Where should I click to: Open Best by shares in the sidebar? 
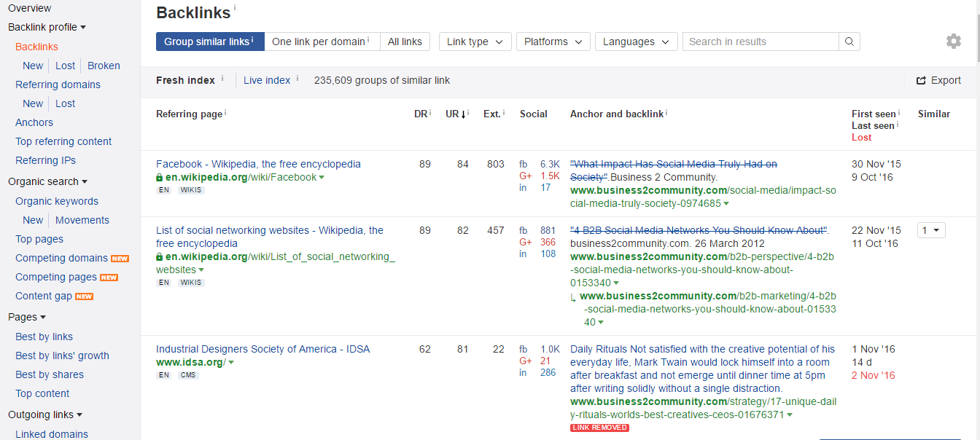[x=50, y=374]
